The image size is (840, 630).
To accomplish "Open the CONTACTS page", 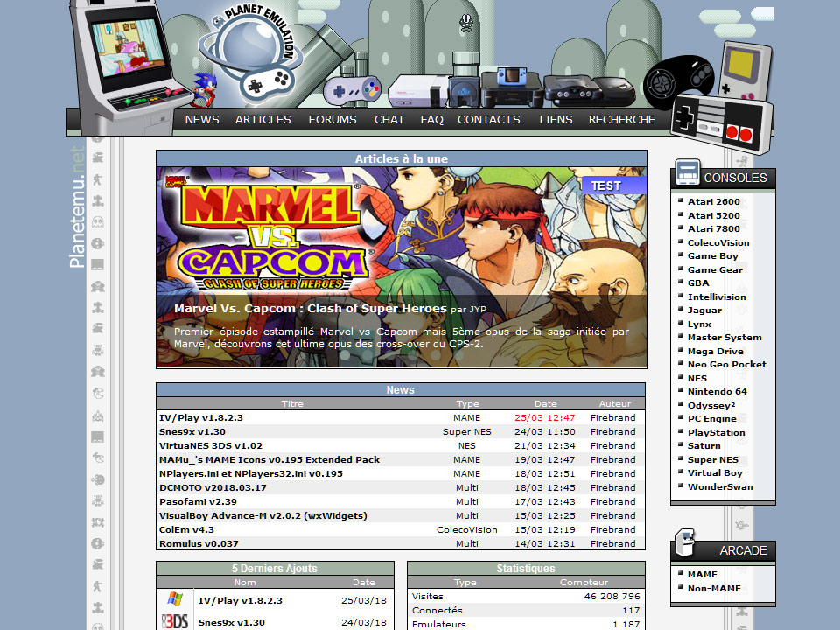I will 488,120.
